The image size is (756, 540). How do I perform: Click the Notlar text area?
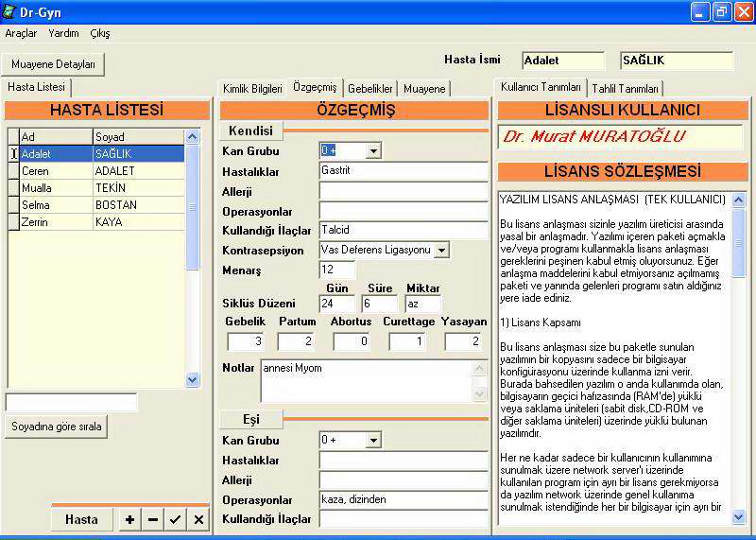(x=367, y=380)
